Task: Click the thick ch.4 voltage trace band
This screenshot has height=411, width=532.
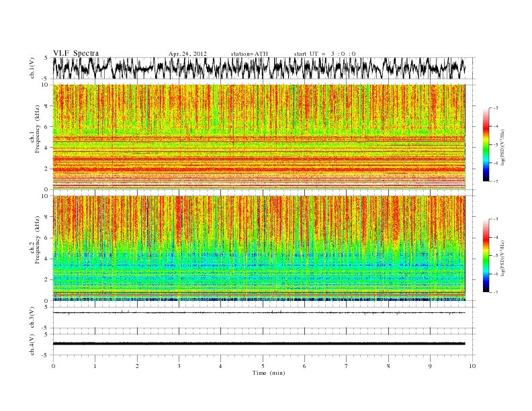Action: pyautogui.click(x=259, y=344)
